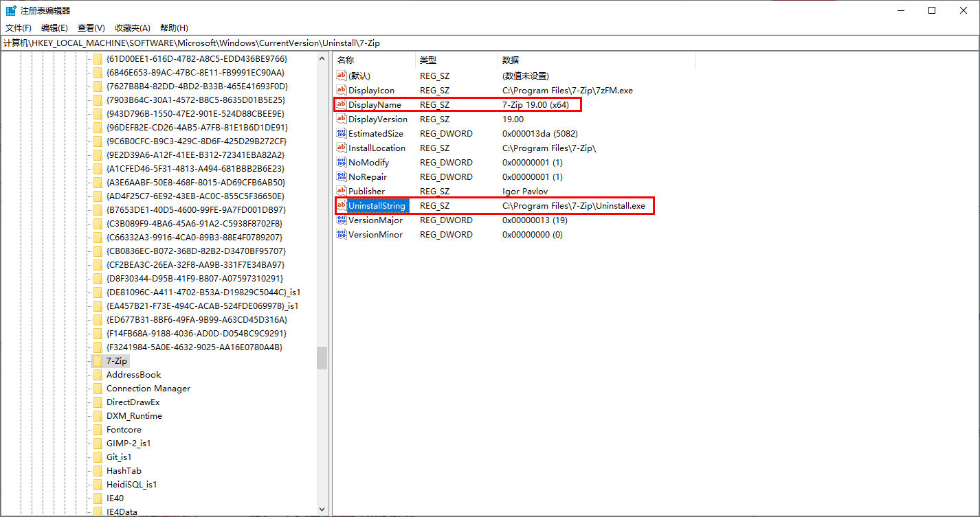Select the {943D796B-1550-47E2-901E-524D88CBEE9E} key
The width and height of the screenshot is (980, 517).
pyautogui.click(x=195, y=113)
